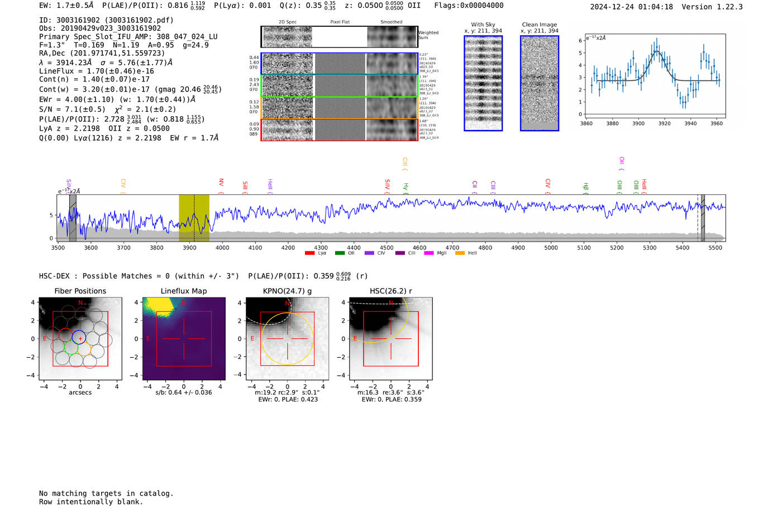Open the Fiber Positions panel
Image resolution: width=782 pixels, height=532 pixels.
point(80,339)
